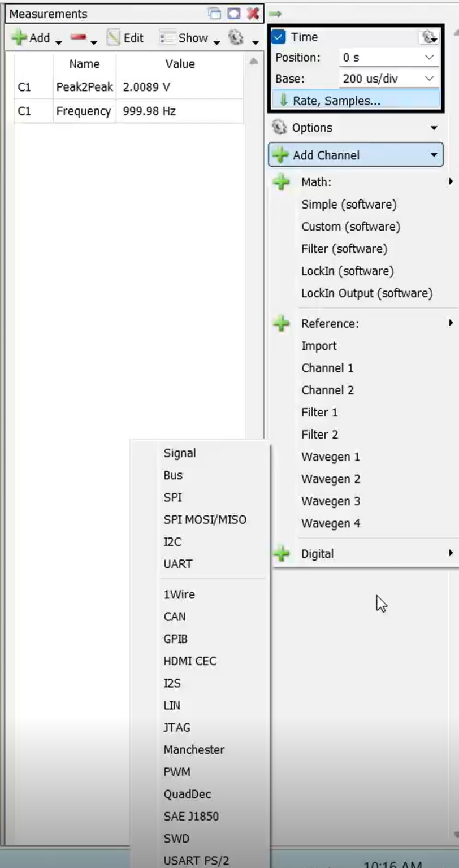
Task: Click the green arrow collapse icon above Time
Action: pyautogui.click(x=275, y=12)
